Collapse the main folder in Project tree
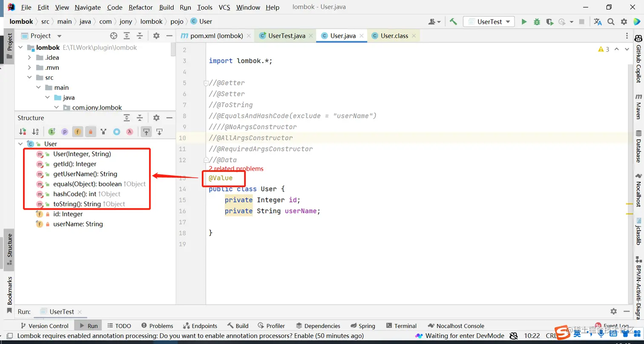Image resolution: width=644 pixels, height=344 pixels. tap(38, 87)
